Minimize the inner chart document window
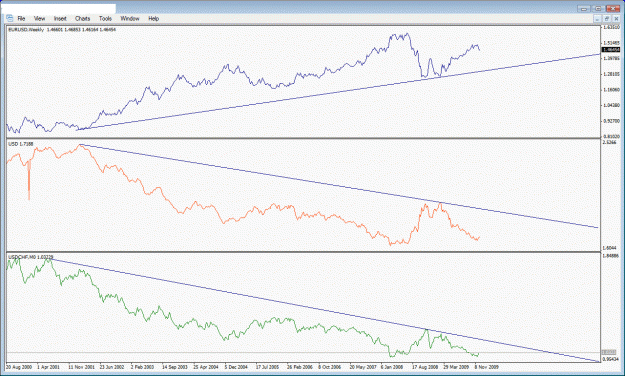 597,18
